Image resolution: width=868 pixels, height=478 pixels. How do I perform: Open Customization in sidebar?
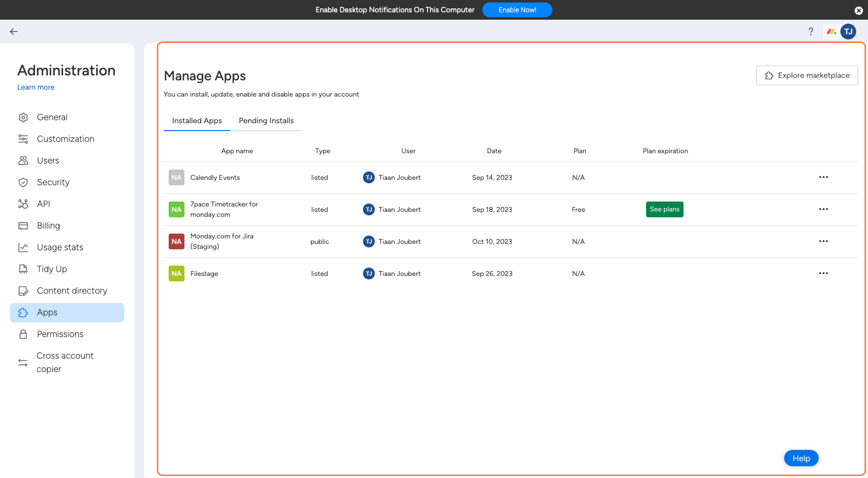click(67, 139)
